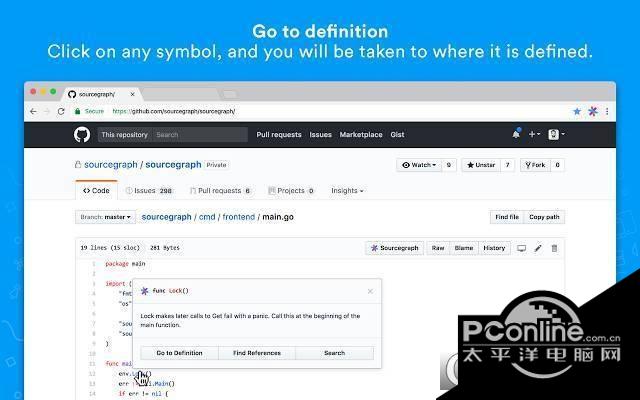Viewport: 640px width, 400px height.
Task: Click the green Secure padlock icon
Action: [x=77, y=111]
